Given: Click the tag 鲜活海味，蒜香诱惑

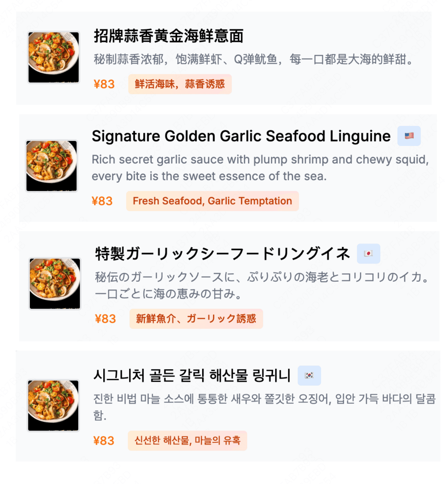Looking at the screenshot, I should point(180,84).
